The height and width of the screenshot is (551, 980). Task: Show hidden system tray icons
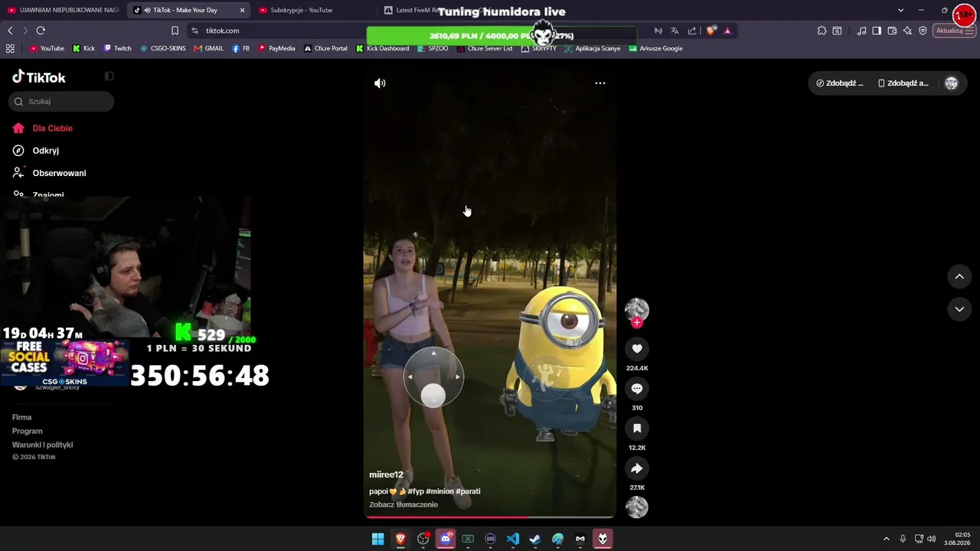click(x=887, y=539)
